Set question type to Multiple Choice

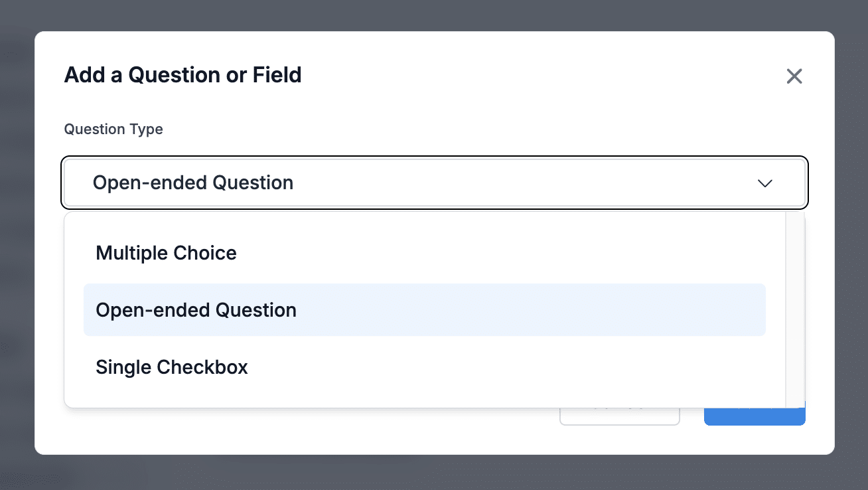(166, 253)
